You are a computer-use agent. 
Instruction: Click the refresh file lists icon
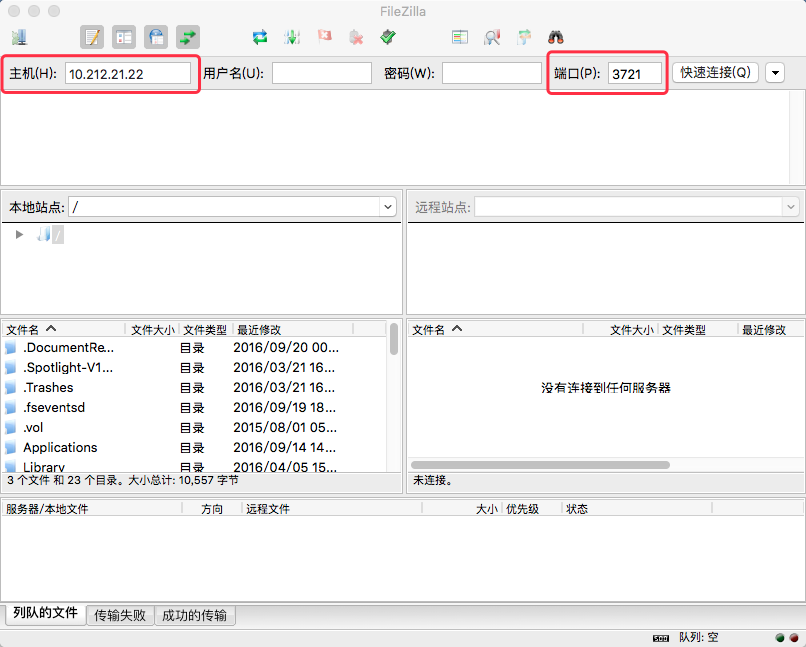coord(260,37)
